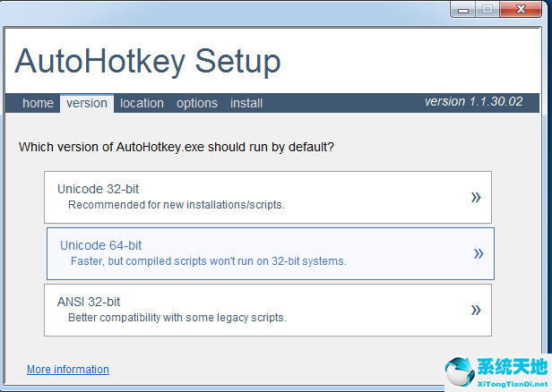Open the More information link
The image size is (552, 392).
point(68,369)
